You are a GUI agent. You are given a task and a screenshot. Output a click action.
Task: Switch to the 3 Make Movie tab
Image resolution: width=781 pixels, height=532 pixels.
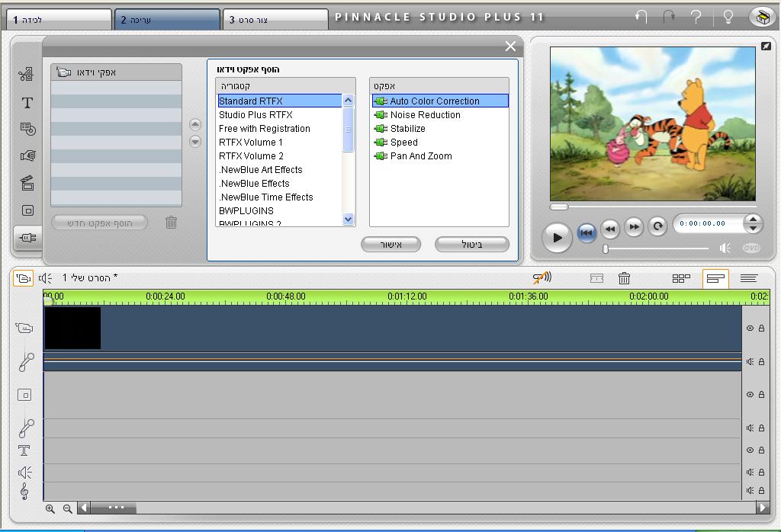tap(275, 20)
